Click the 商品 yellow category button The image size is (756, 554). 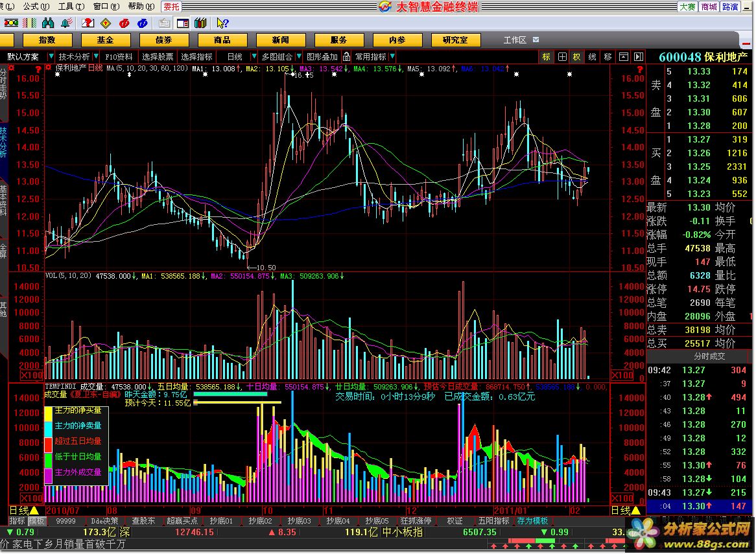[222, 40]
